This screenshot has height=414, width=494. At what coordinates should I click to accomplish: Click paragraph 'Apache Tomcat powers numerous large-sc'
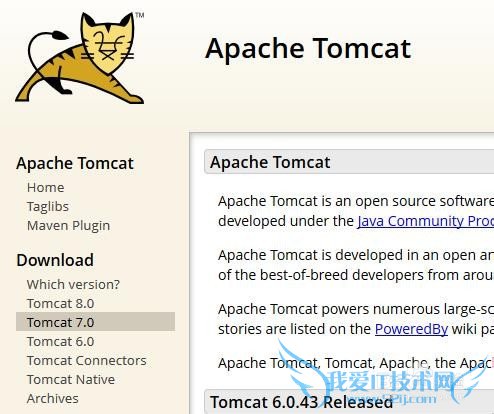click(x=356, y=319)
